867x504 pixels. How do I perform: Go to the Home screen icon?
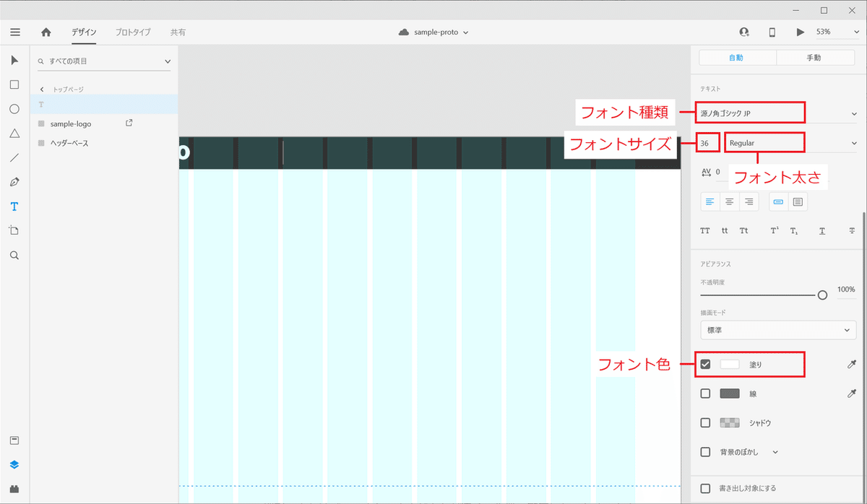pyautogui.click(x=46, y=32)
